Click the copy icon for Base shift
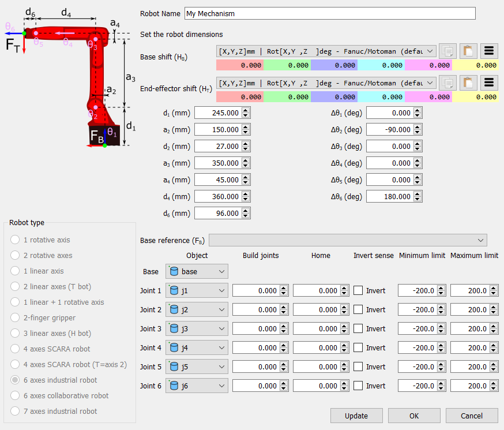504x430 pixels. click(447, 51)
